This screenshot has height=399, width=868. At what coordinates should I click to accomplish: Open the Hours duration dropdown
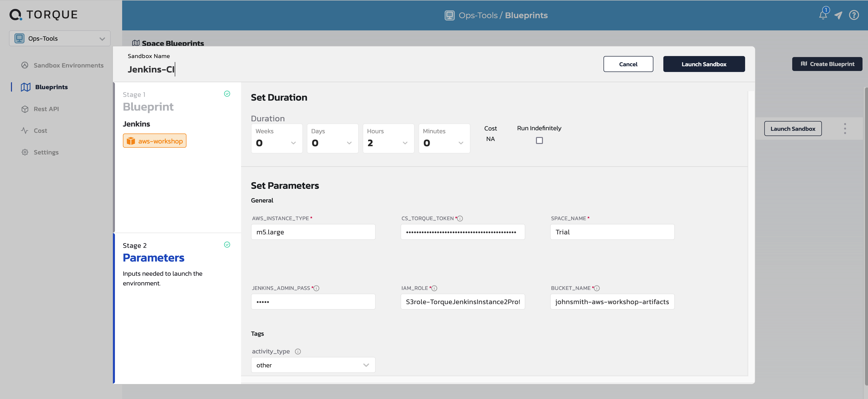(388, 138)
